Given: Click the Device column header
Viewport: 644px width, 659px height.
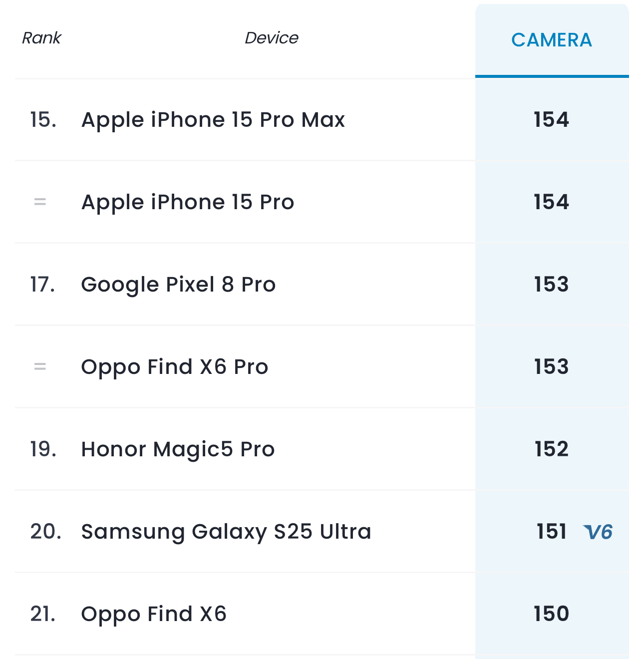Looking at the screenshot, I should [x=271, y=38].
